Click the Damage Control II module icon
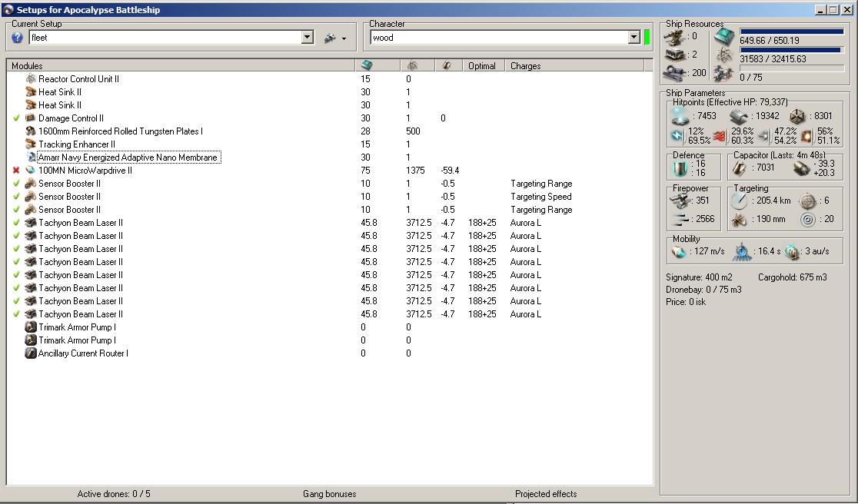Screen dimensions: 858x504 coord(31,118)
